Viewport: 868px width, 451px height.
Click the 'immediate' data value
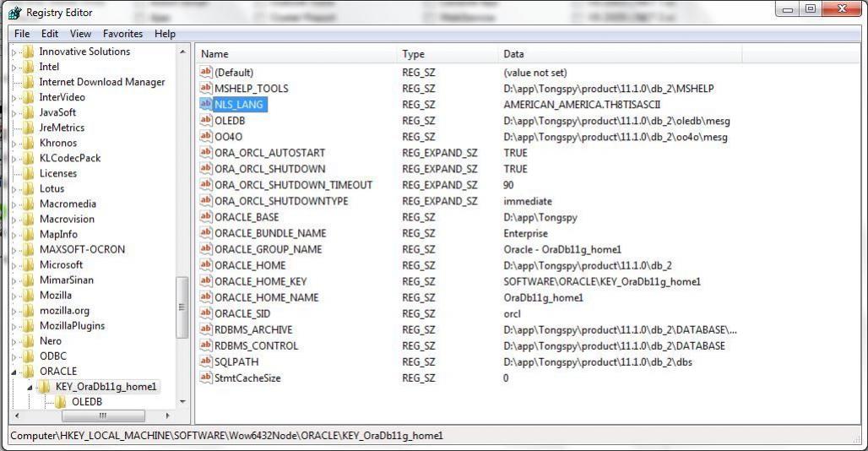[528, 201]
